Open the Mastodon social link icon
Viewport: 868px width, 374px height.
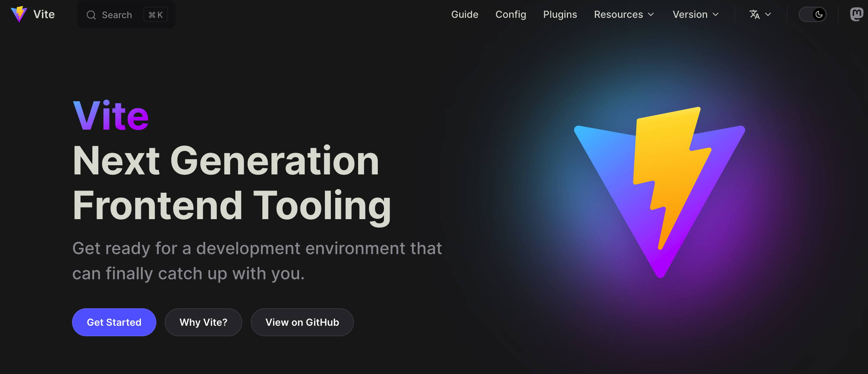click(856, 14)
